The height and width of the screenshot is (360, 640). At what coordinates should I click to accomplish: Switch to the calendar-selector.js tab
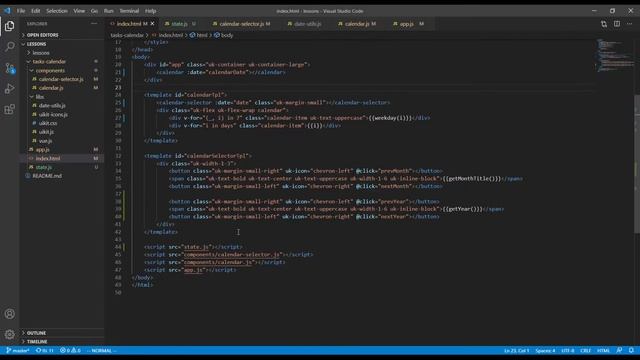(x=242, y=24)
